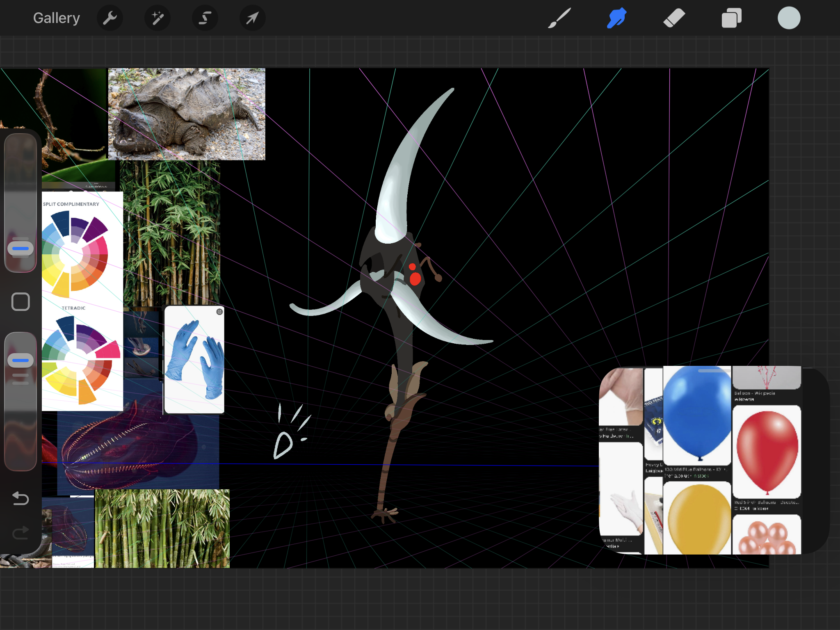
Task: Tap the gold balloon image in reference window
Action: pyautogui.click(x=697, y=518)
